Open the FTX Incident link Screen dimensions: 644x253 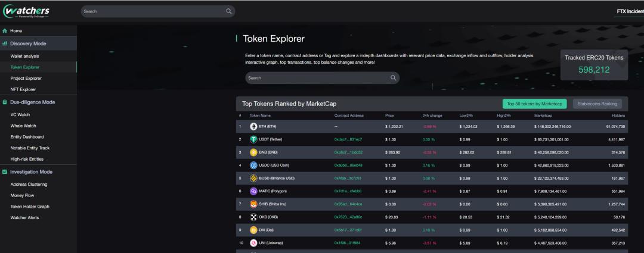click(x=630, y=11)
